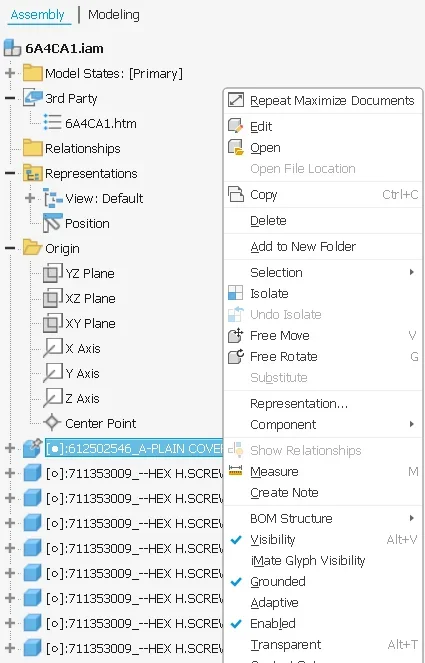Viewport: 425px width, 663px height.
Task: Choose the Free Rotate icon
Action: [x=236, y=356]
